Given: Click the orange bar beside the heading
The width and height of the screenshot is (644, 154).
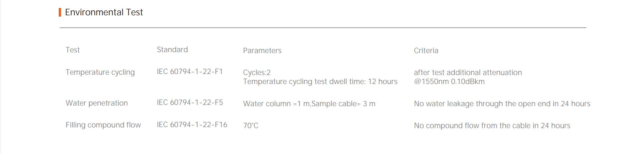Looking at the screenshot, I should point(60,12).
